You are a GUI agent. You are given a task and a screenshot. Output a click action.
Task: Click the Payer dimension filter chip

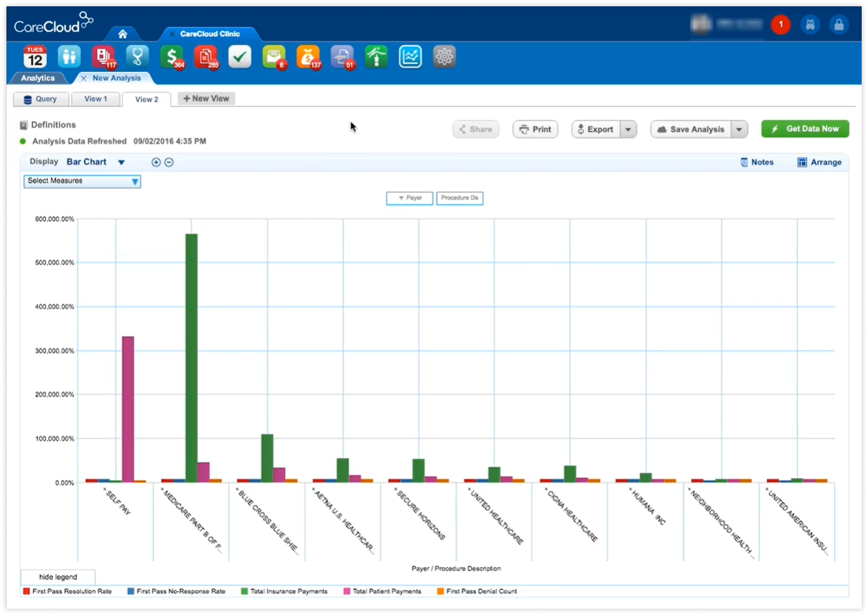click(409, 198)
